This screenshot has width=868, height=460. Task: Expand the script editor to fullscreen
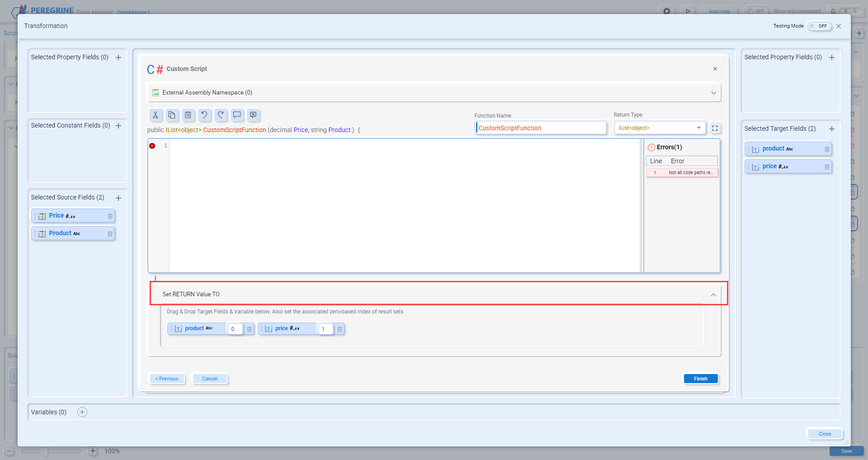point(715,128)
